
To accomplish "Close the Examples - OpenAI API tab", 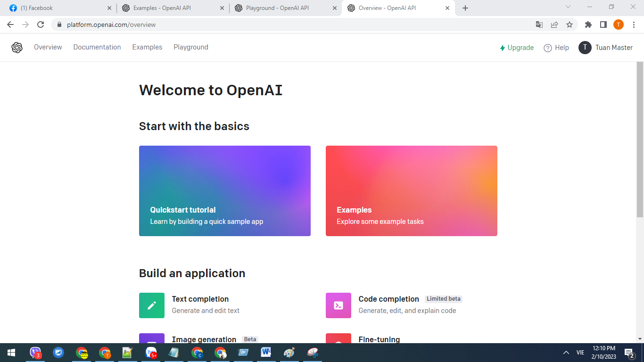I will 222,8.
